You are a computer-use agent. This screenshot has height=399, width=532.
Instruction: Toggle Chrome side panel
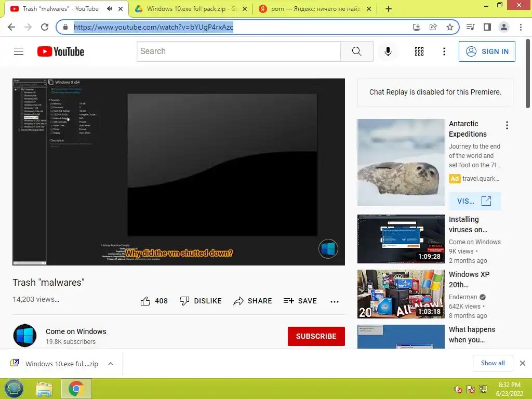487,27
